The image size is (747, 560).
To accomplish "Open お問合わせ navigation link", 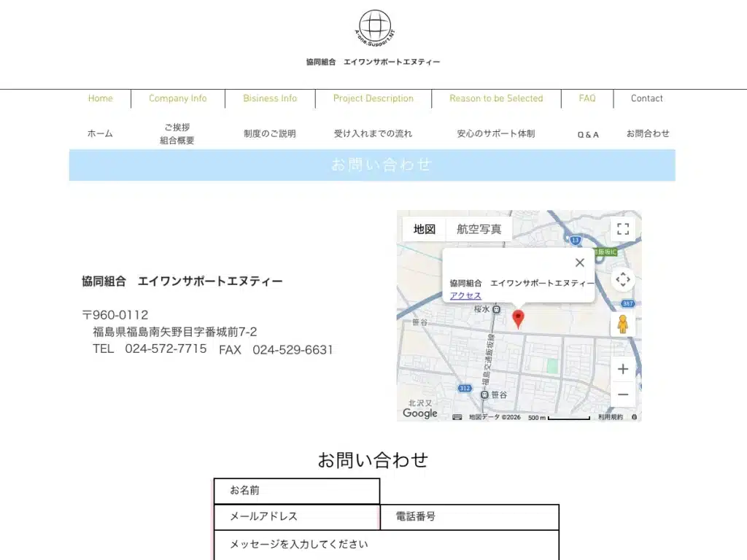I will pyautogui.click(x=648, y=134).
